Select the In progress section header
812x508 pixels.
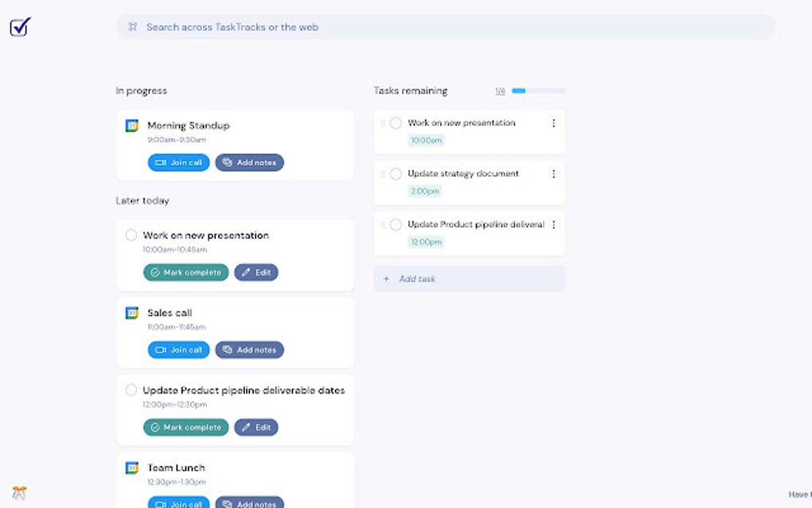click(141, 90)
